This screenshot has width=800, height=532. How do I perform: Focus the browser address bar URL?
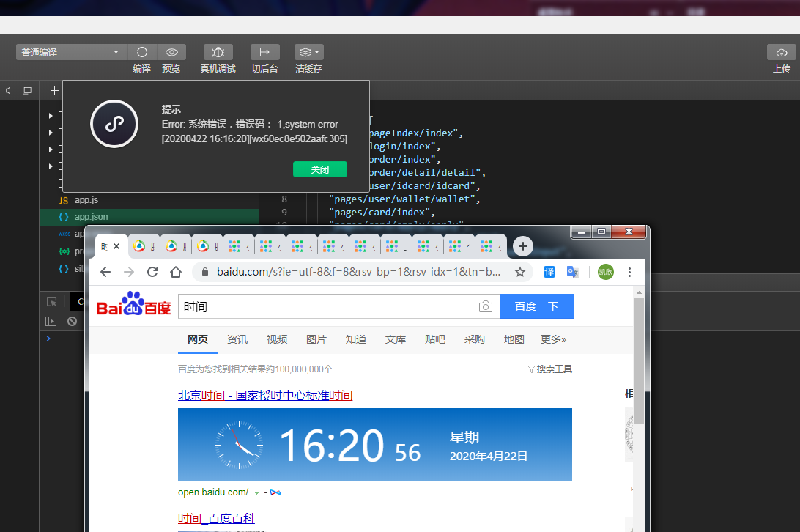tap(358, 272)
